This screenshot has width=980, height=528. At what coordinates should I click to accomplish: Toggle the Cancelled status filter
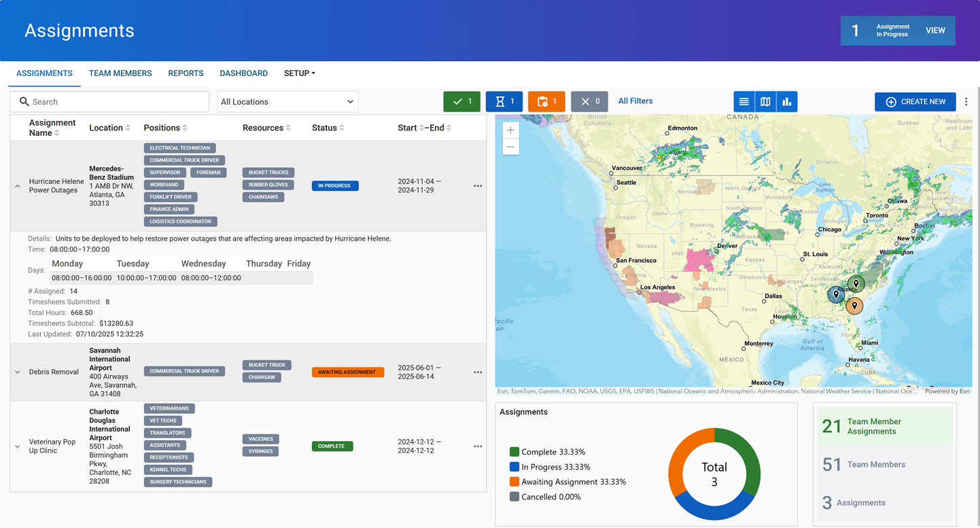tap(589, 101)
